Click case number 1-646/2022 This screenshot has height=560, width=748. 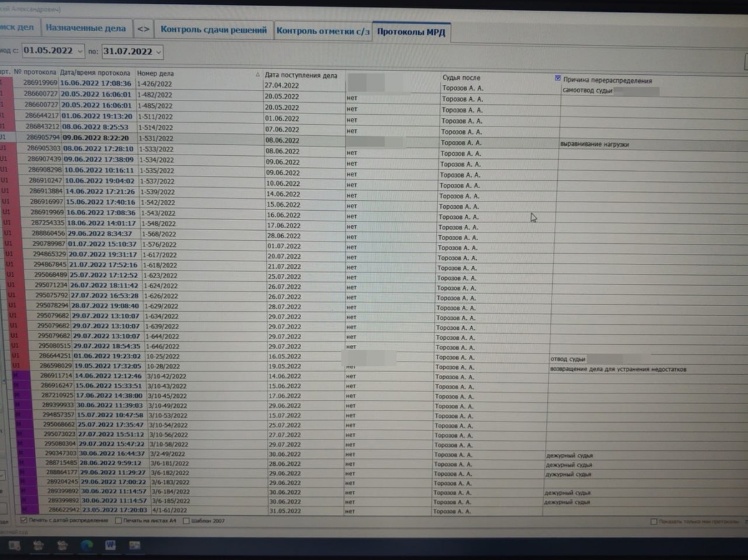tap(163, 345)
